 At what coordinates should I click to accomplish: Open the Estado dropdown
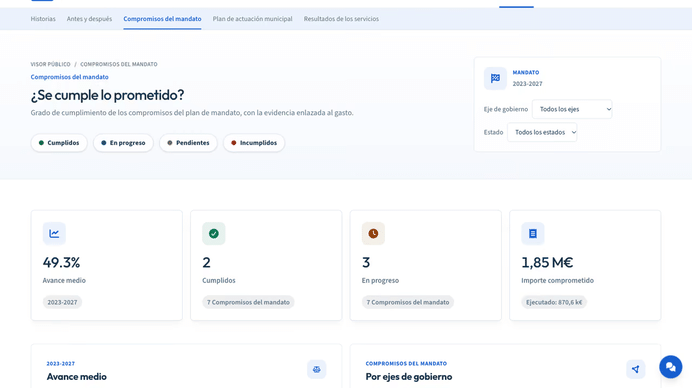click(542, 132)
